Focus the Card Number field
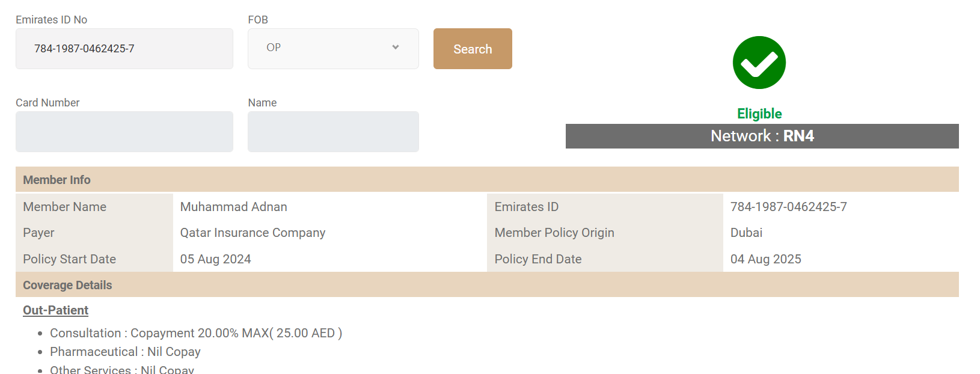This screenshot has height=374, width=980. coord(124,132)
